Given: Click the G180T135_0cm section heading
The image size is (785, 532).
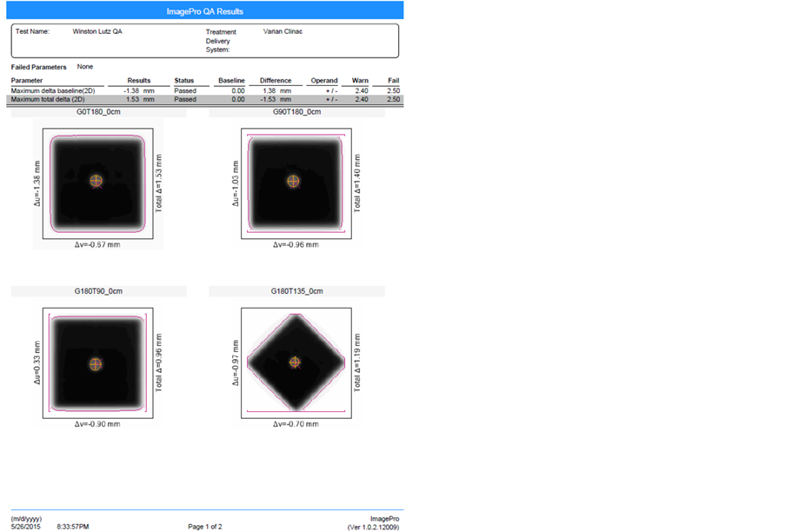Looking at the screenshot, I should pyautogui.click(x=297, y=291).
